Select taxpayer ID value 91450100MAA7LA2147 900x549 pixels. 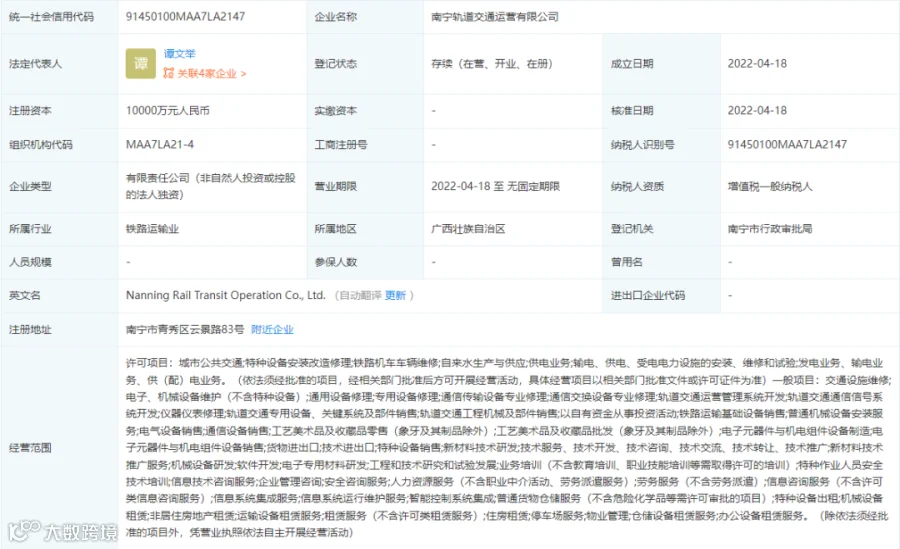point(787,144)
